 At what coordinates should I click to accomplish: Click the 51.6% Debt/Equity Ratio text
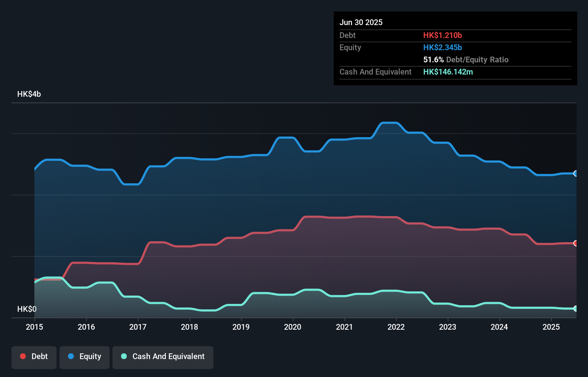tap(466, 59)
